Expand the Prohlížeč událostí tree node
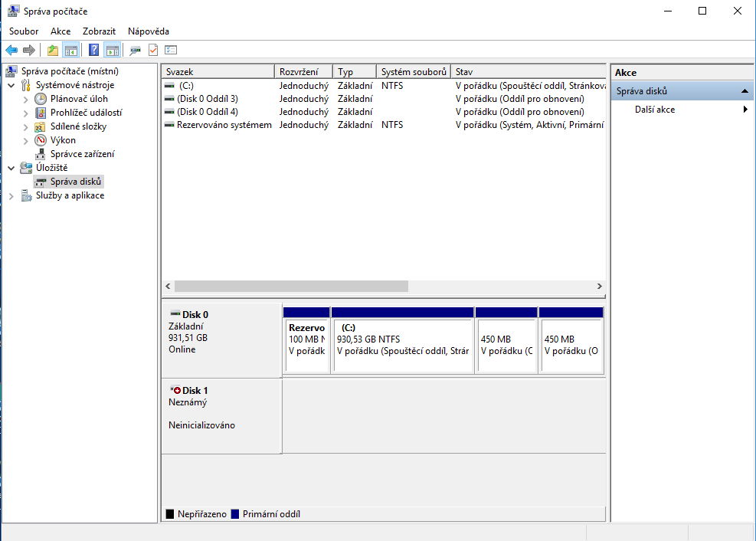Screen dimensions: 756x541 pos(26,113)
